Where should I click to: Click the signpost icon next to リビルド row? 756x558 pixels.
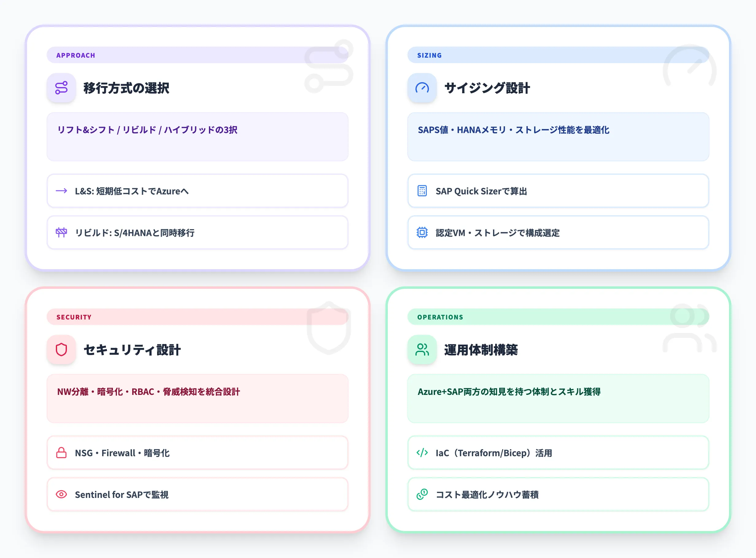point(61,233)
